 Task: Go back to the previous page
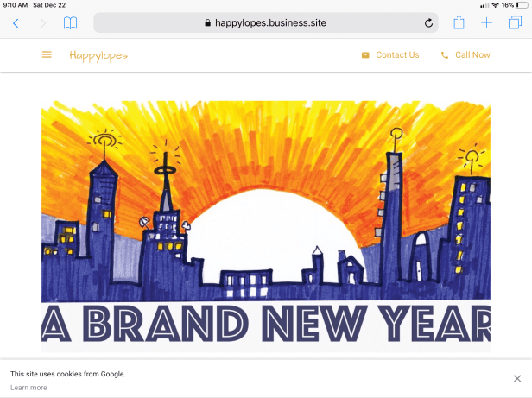pos(16,22)
